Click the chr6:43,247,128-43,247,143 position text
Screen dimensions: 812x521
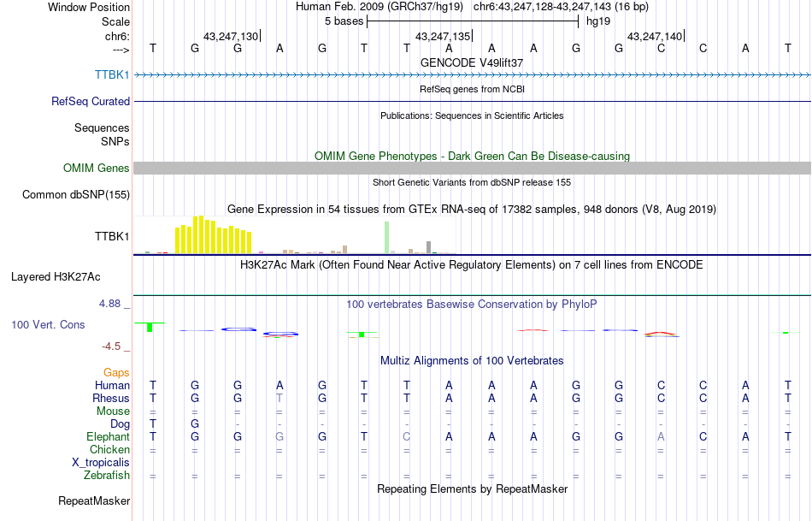[561, 7]
